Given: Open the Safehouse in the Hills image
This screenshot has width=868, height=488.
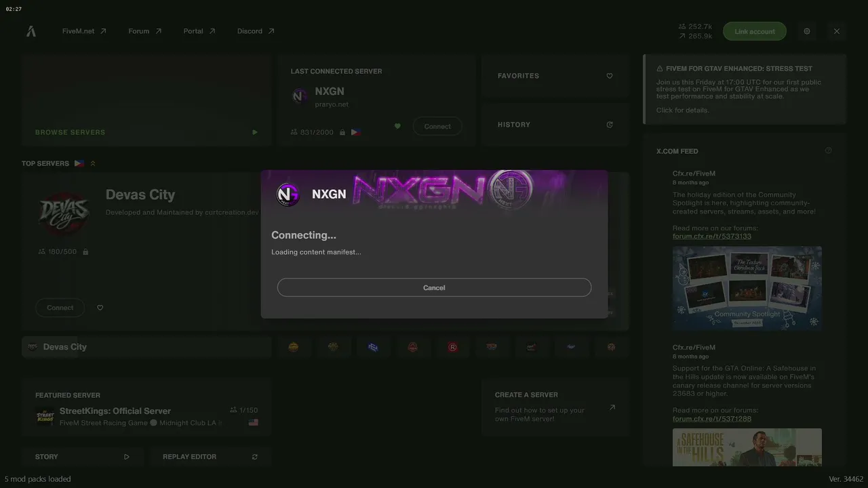Looking at the screenshot, I should coord(747,447).
